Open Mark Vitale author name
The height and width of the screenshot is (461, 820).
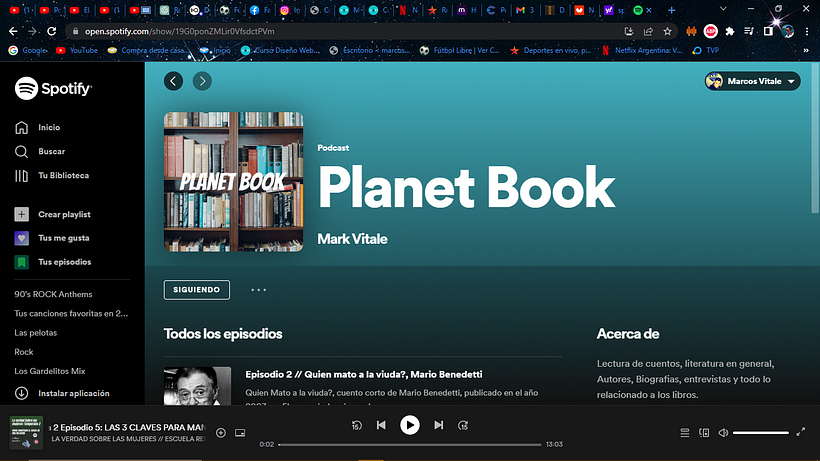click(352, 239)
